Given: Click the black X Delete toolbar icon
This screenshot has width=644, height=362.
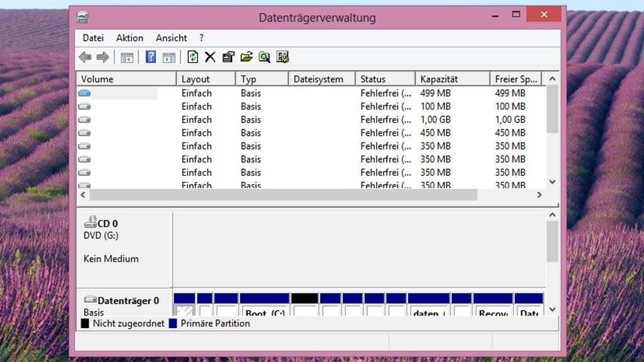Looking at the screenshot, I should [x=210, y=57].
